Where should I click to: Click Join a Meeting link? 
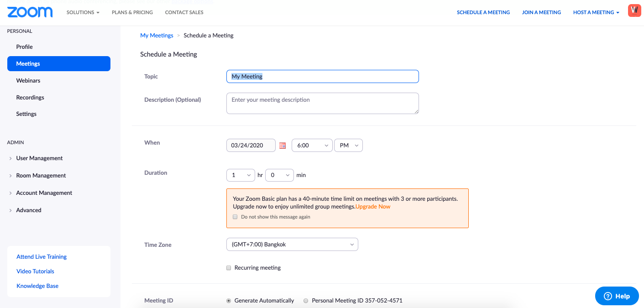tap(541, 12)
